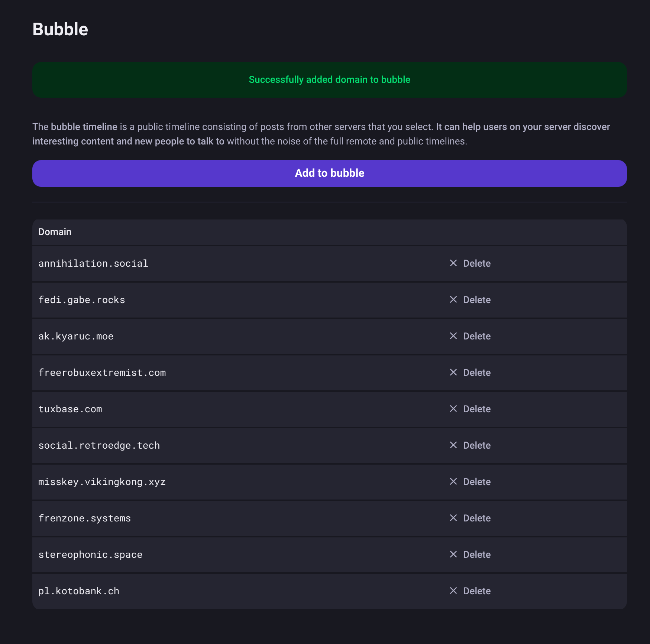
Task: Click the X icon beside tuxbase.com
Action: pyautogui.click(x=453, y=409)
